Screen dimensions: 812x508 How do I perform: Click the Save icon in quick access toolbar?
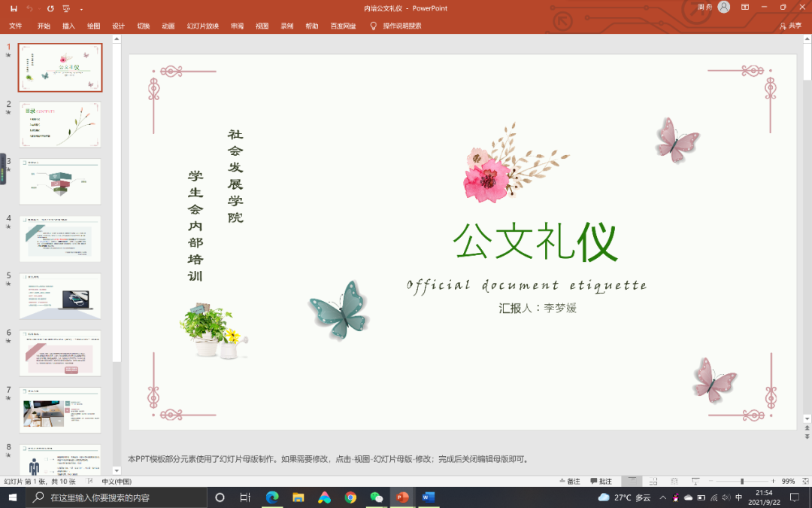coord(14,8)
